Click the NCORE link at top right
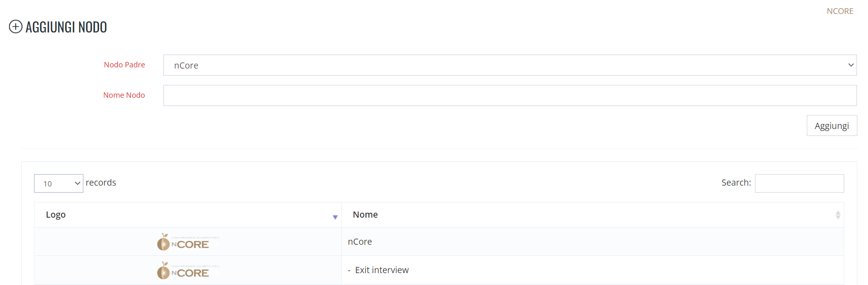 (x=840, y=11)
